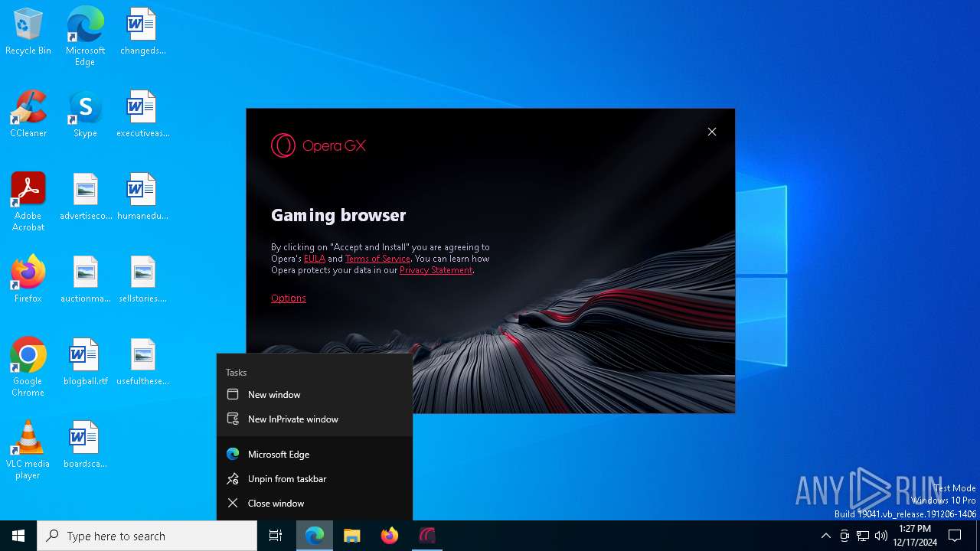
Task: Click the Type here to search box
Action: pos(147,536)
